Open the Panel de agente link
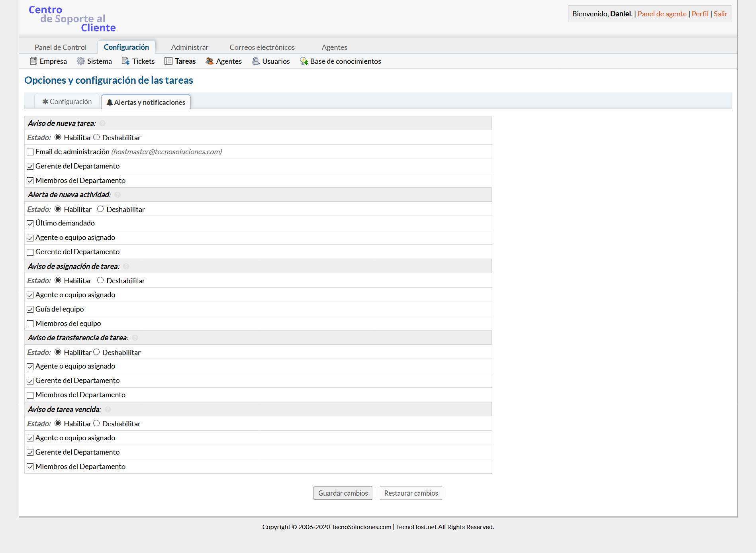The width and height of the screenshot is (756, 553). (662, 14)
